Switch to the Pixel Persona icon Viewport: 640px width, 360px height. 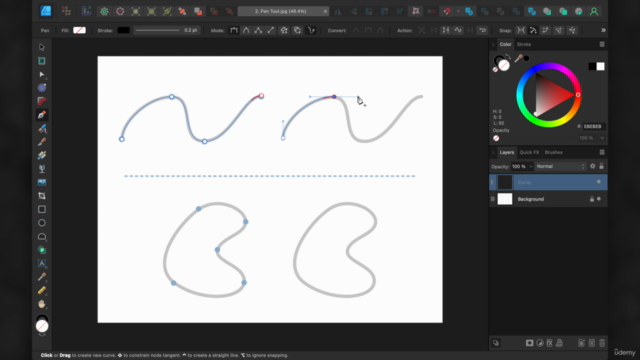(66, 11)
